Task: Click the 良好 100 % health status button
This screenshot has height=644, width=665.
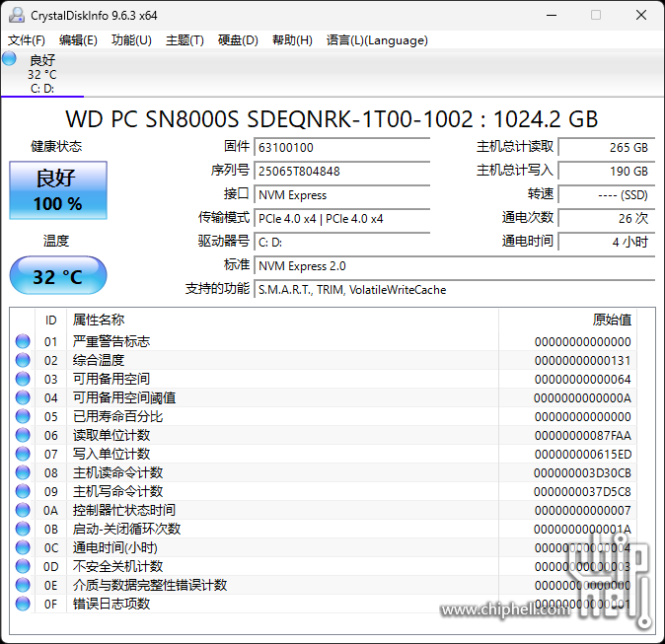Action: [58, 190]
